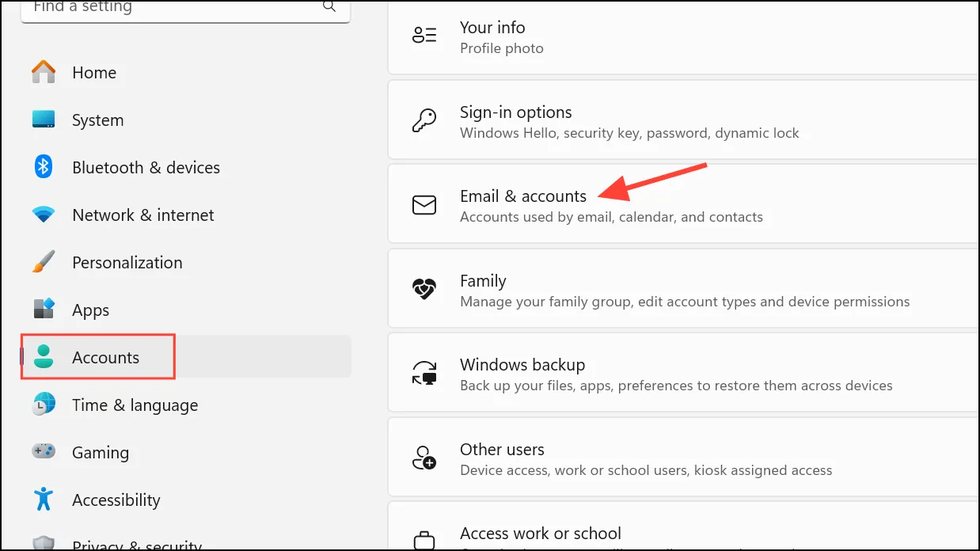
Task: Click the envelope icon for Email & accounts
Action: [x=424, y=206]
